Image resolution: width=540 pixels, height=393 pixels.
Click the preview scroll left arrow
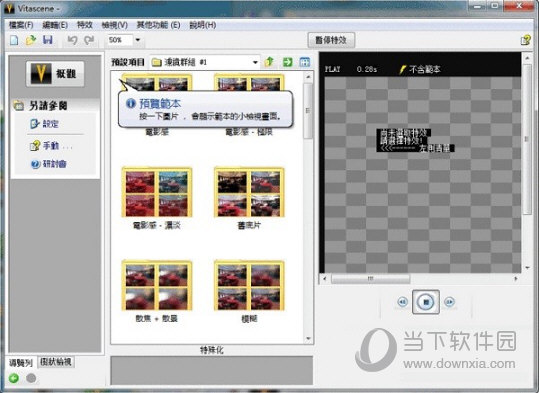[325, 278]
